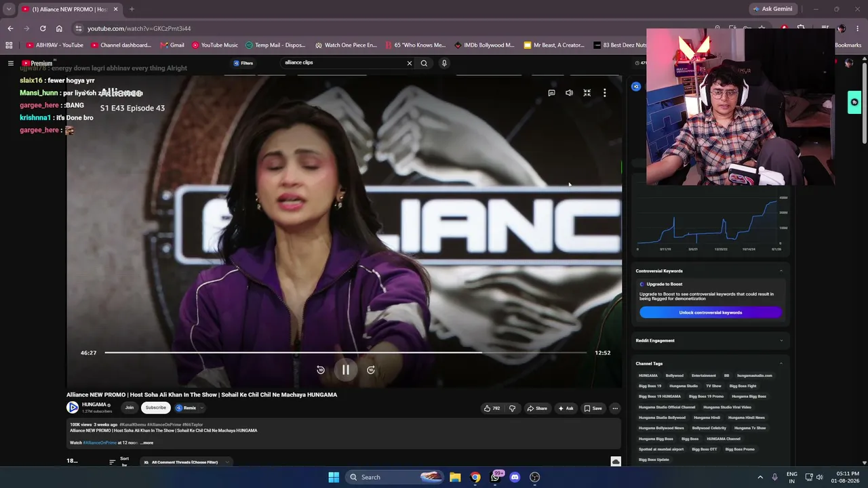Go back to the previous page
Screen dimensions: 868x488
[x=10, y=28]
